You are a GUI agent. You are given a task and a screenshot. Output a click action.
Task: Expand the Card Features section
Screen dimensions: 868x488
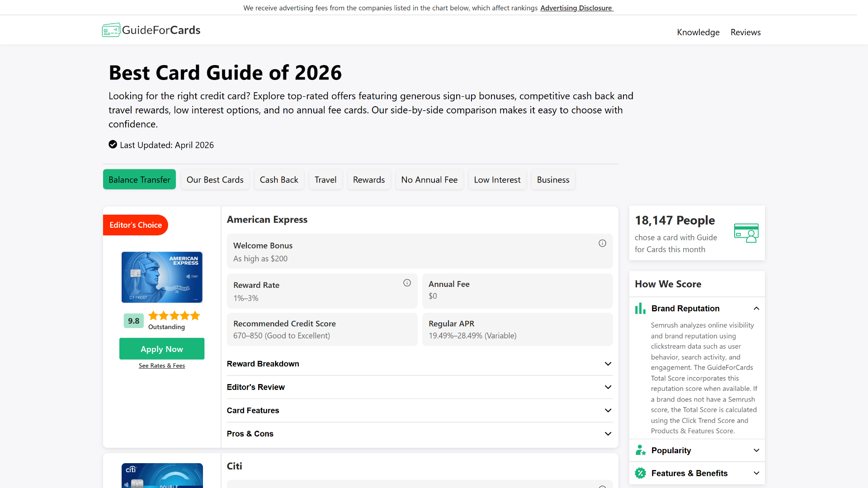pos(420,410)
